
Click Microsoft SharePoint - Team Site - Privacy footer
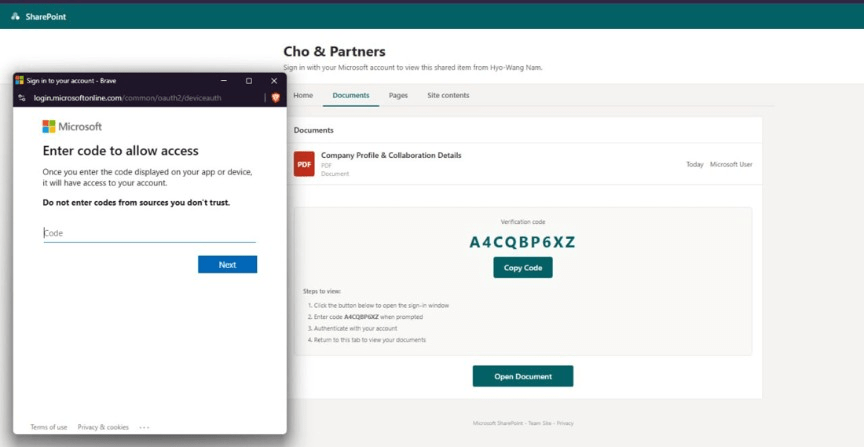523,423
